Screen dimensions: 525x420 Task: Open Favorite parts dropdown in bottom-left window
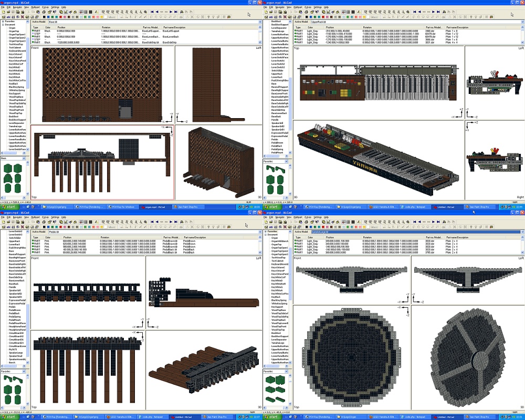tap(24, 371)
